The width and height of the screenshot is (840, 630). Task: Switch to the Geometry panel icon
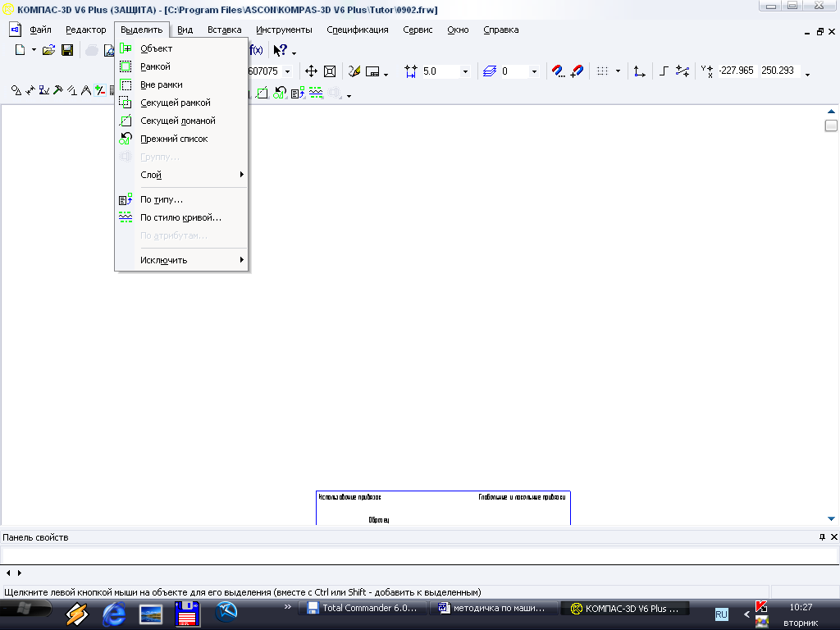tap(16, 90)
